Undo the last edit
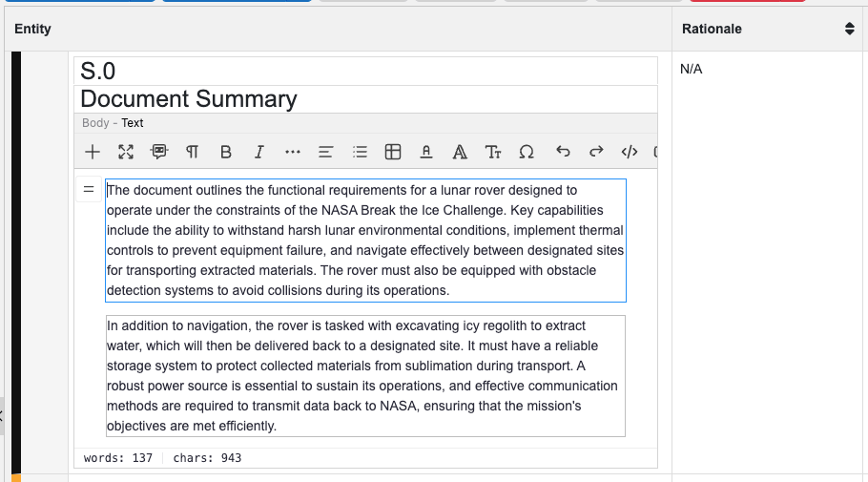868x482 pixels. click(563, 151)
